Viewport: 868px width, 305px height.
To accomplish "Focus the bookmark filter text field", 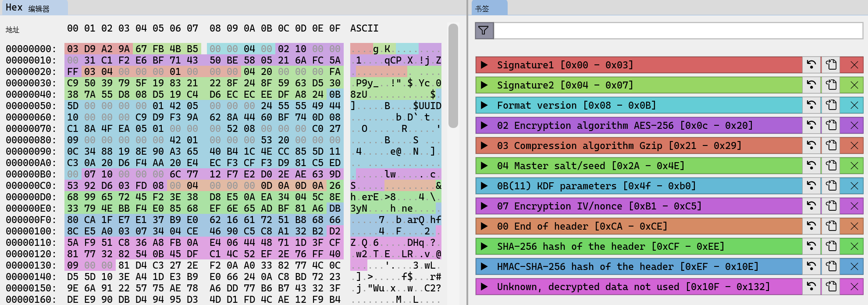I will pos(678,31).
